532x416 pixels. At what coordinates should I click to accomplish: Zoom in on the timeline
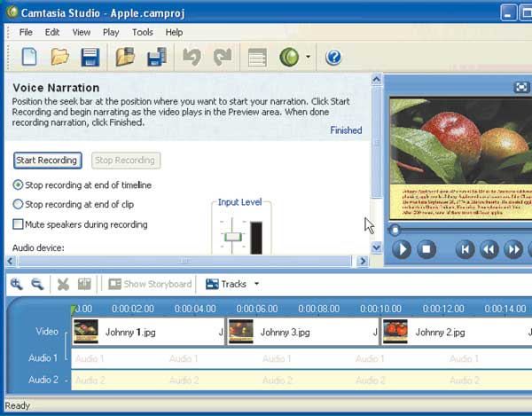[x=17, y=284]
